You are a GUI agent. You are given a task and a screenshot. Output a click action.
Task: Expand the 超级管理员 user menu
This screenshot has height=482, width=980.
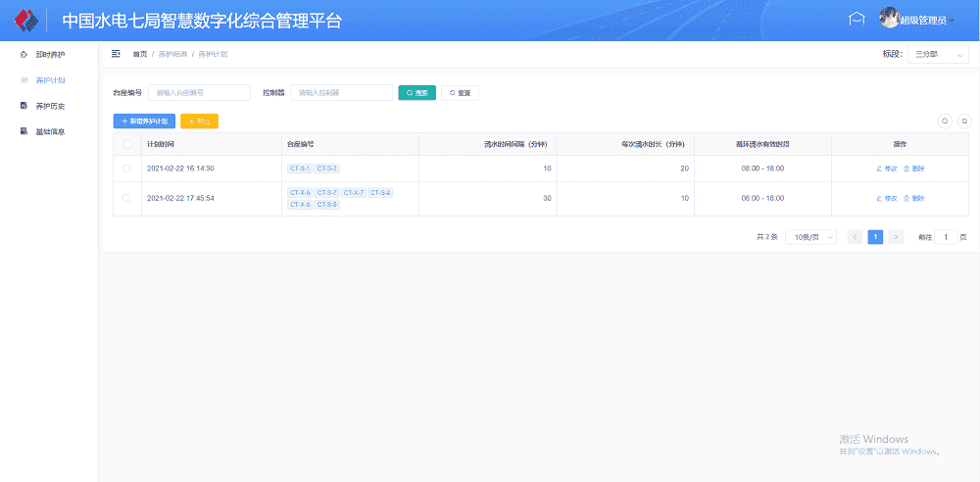click(927, 21)
